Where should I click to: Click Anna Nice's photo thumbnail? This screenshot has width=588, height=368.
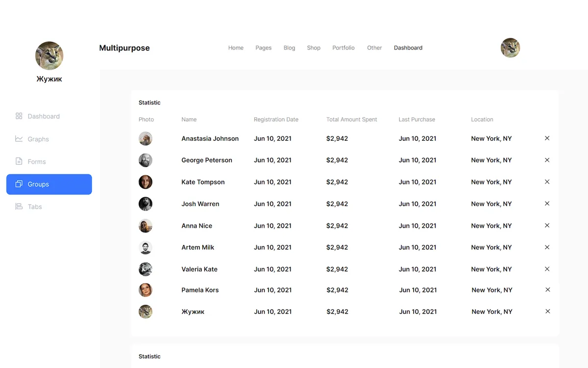click(x=146, y=226)
